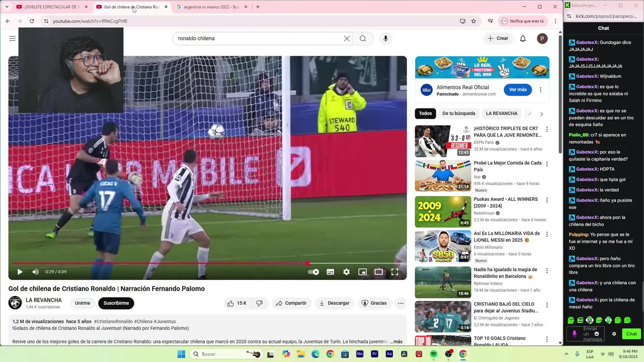Open the YouTube notifications bell
Image resolution: width=644 pixels, height=362 pixels.
[x=523, y=39]
